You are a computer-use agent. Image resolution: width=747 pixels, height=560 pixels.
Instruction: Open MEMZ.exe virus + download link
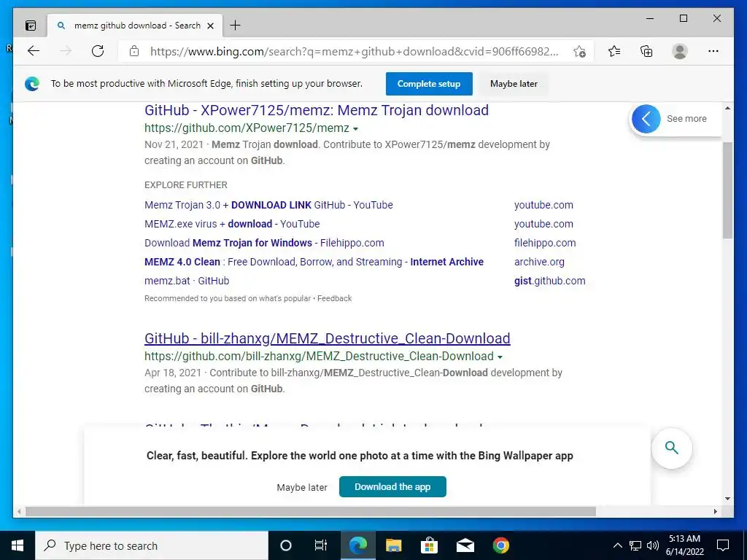pos(232,224)
